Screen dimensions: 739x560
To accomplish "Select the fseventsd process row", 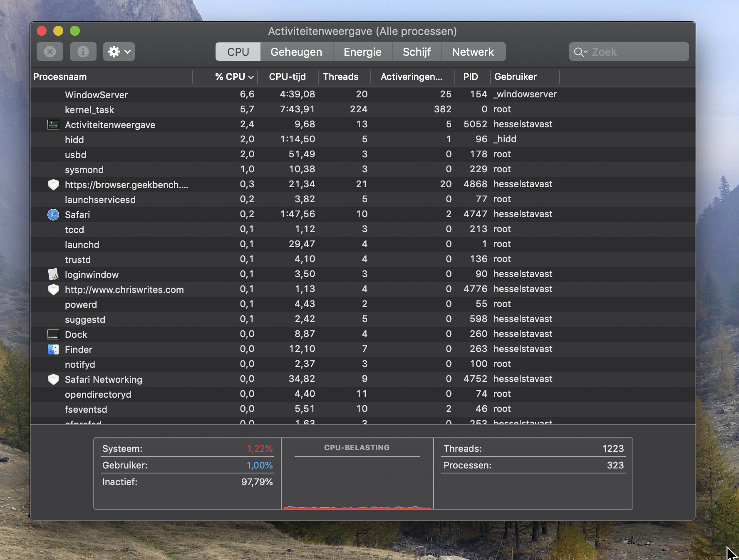I will point(363,409).
